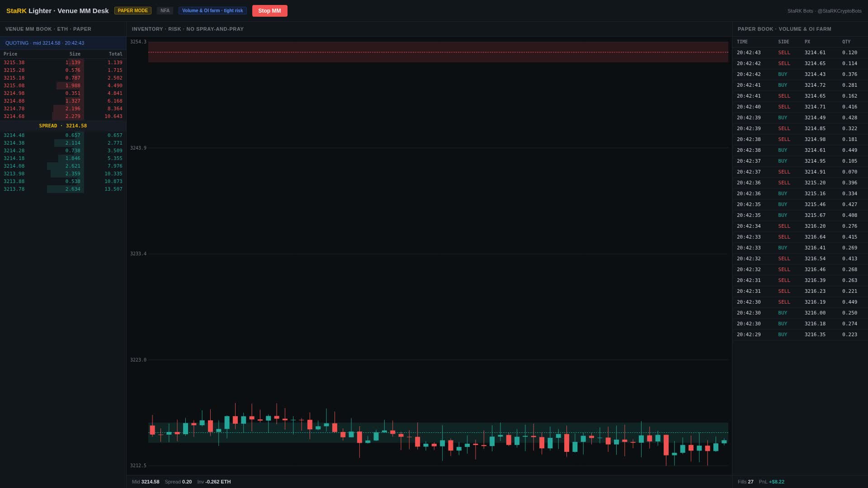The width and height of the screenshot is (868, 488).
Task: Select the BUY fill at price 3214.43
Action: pyautogui.click(x=800, y=75)
